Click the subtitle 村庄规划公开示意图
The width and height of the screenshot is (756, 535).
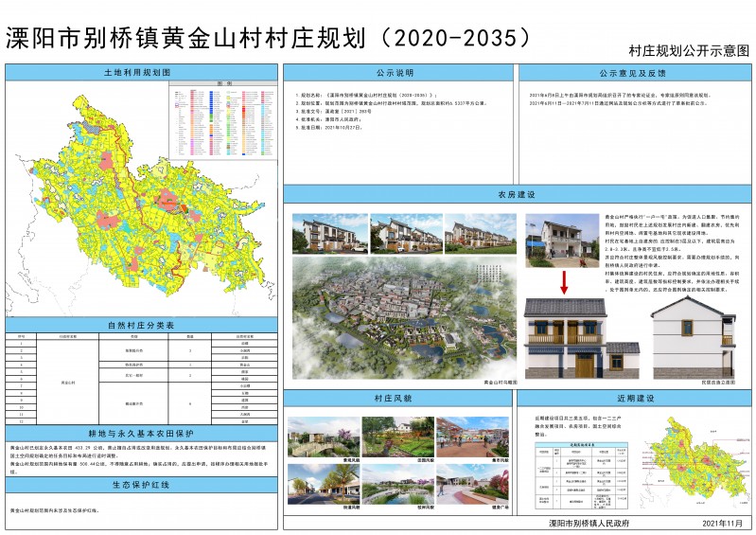689,50
